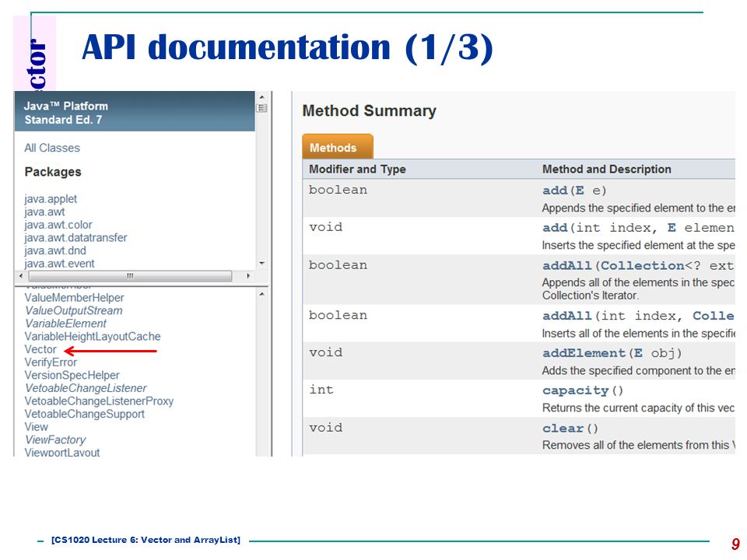747x560 pixels.
Task: Select the ValueOutputStream interface
Action: 74,310
